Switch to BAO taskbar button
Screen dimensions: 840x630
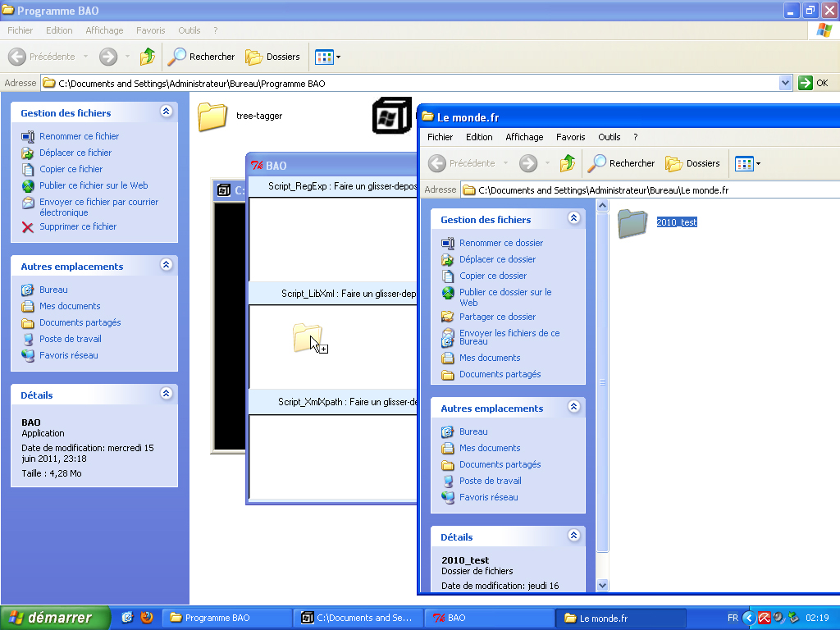pyautogui.click(x=489, y=619)
